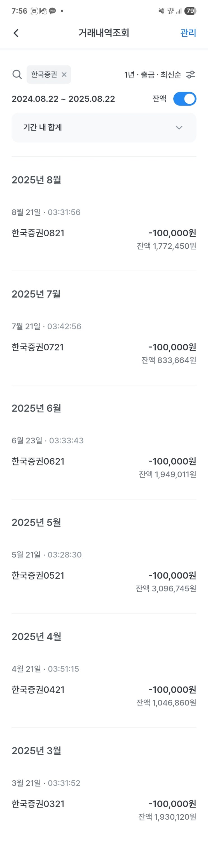Viewport: 208px width, 868px height.
Task: Toggle the 잔액 balance switch off
Action: [184, 99]
